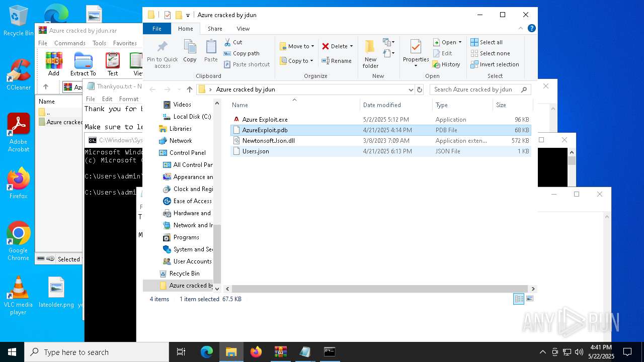Click taskbar search box

[97, 352]
